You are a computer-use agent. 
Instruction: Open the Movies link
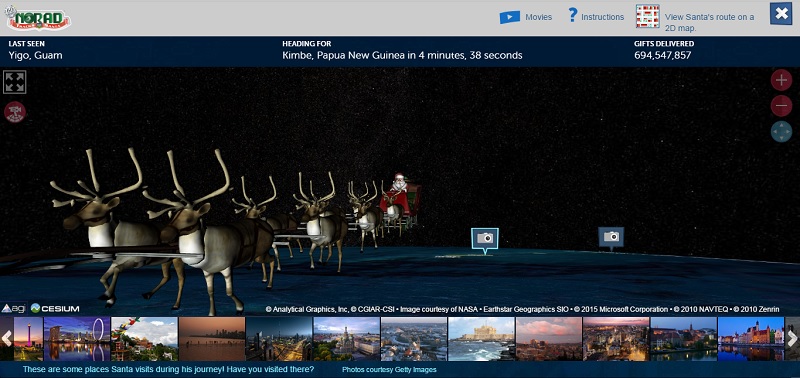pyautogui.click(x=539, y=17)
